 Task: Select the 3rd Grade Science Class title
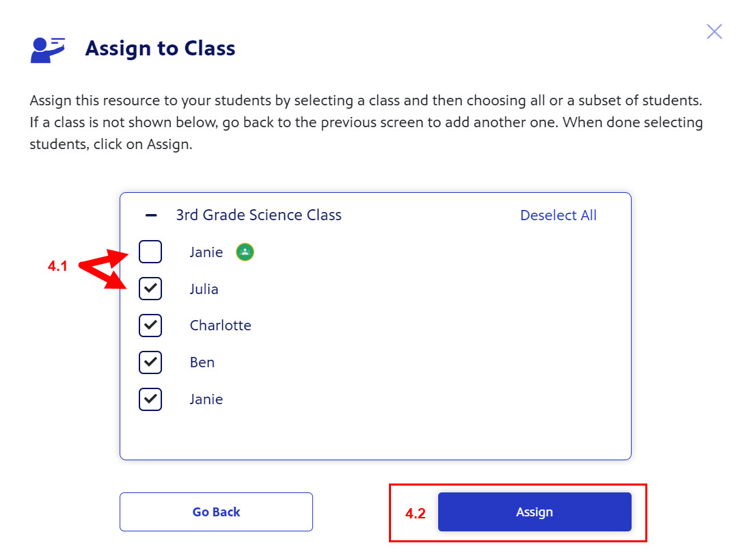(258, 215)
